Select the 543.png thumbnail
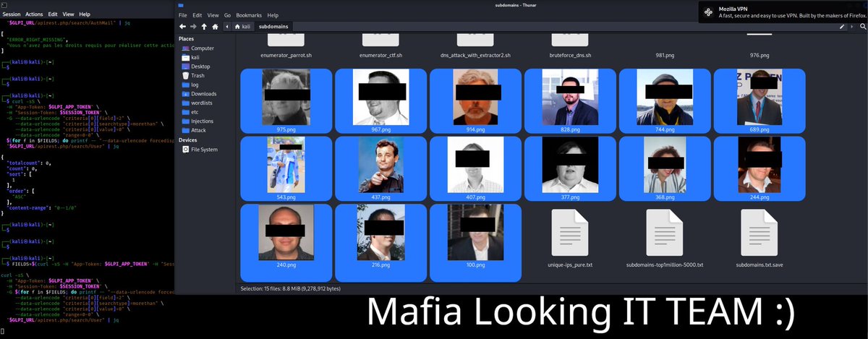 286,164
